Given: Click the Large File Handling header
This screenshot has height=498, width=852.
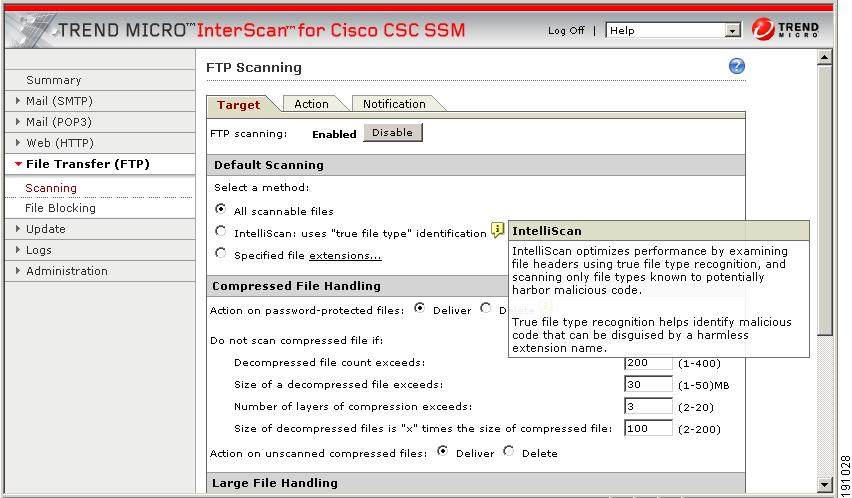Looking at the screenshot, I should (475, 483).
